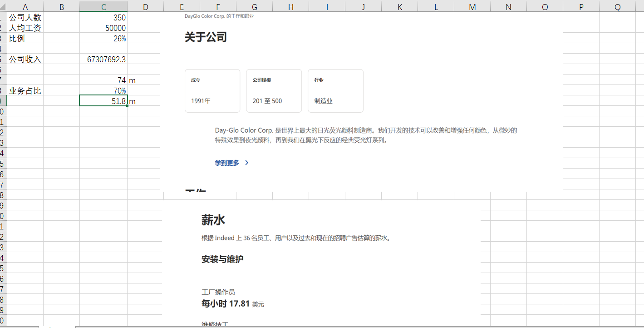Click the Indeed salary estimate note
Screen dimensions: 644x328
pos(296,238)
